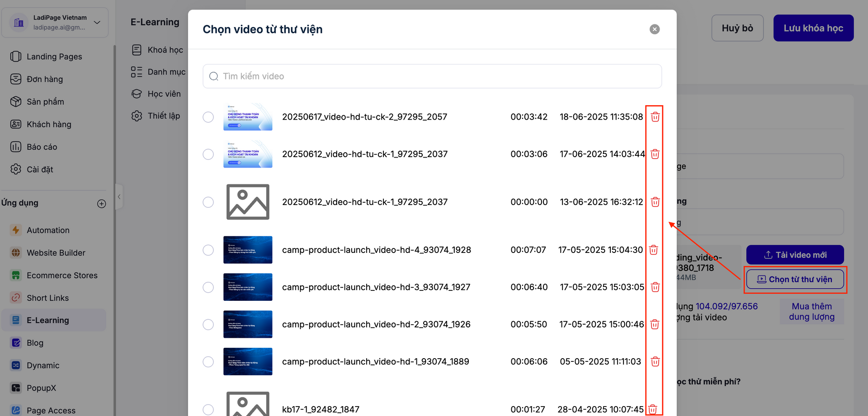Open PopupX app in sidebar
868x416 pixels.
(x=41, y=388)
